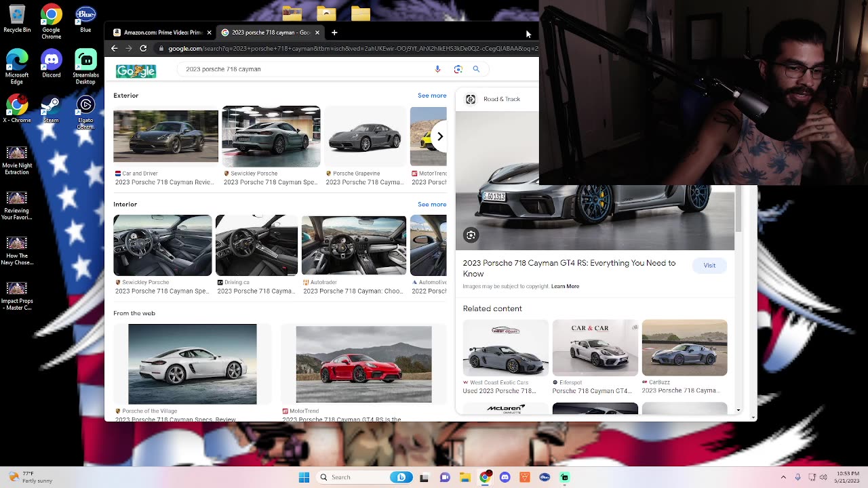Open the West Coast Exotic Cars related image
The height and width of the screenshot is (488, 868).
coord(505,348)
